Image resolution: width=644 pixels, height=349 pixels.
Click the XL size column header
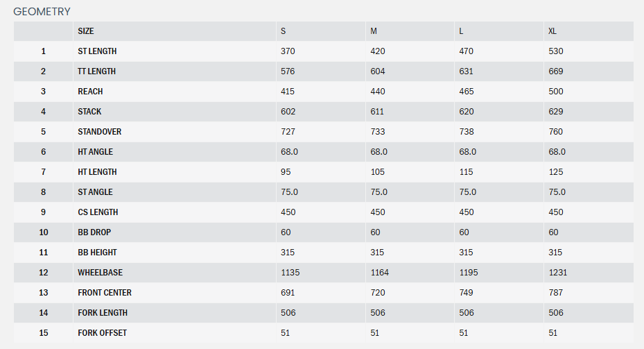tap(552, 31)
